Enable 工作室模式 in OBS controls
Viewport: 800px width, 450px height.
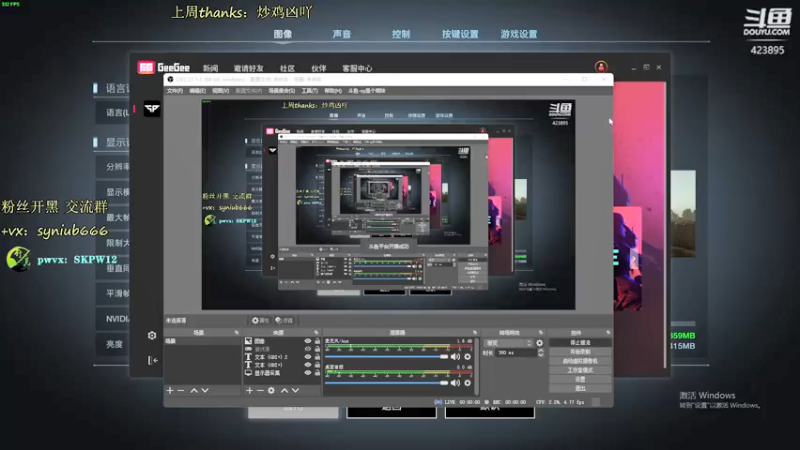[580, 370]
